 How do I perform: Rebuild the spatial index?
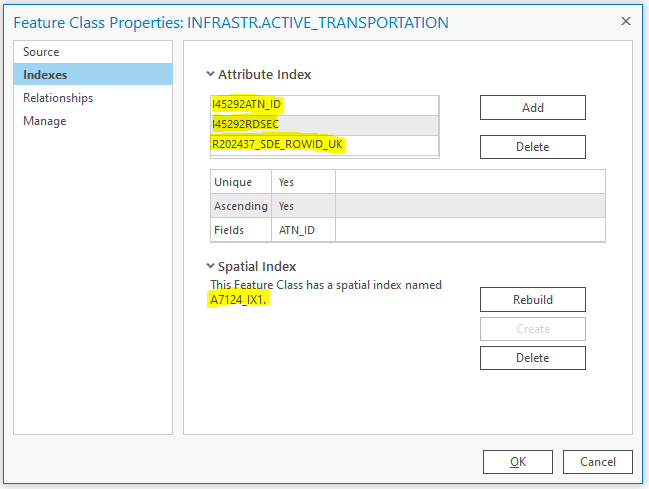(x=532, y=300)
